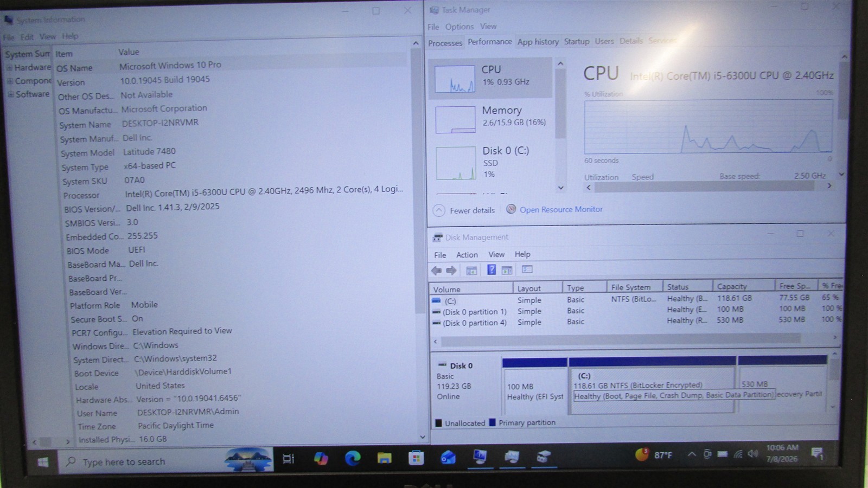Select System Summary tree item
The image size is (868, 488).
click(x=27, y=54)
